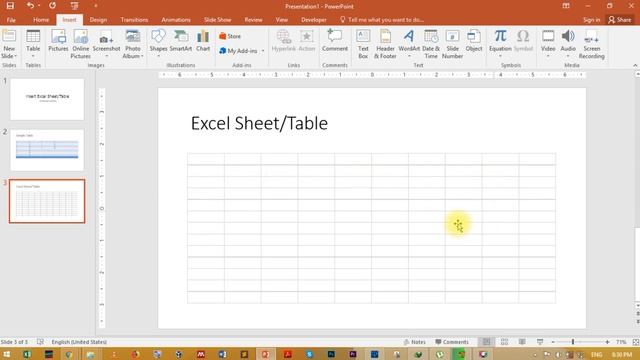The width and height of the screenshot is (640, 360).
Task: Open View tab
Action: (282, 20)
